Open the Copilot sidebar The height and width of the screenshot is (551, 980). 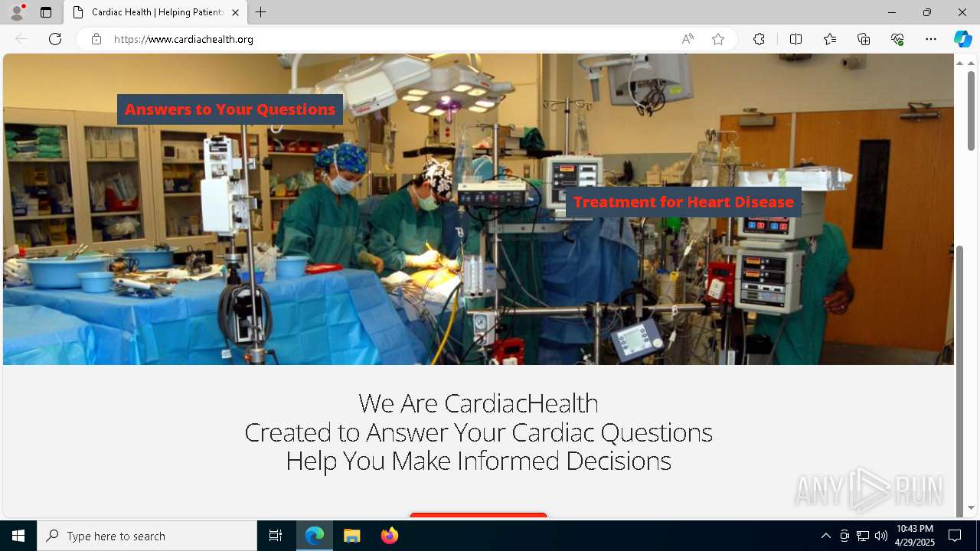point(963,39)
